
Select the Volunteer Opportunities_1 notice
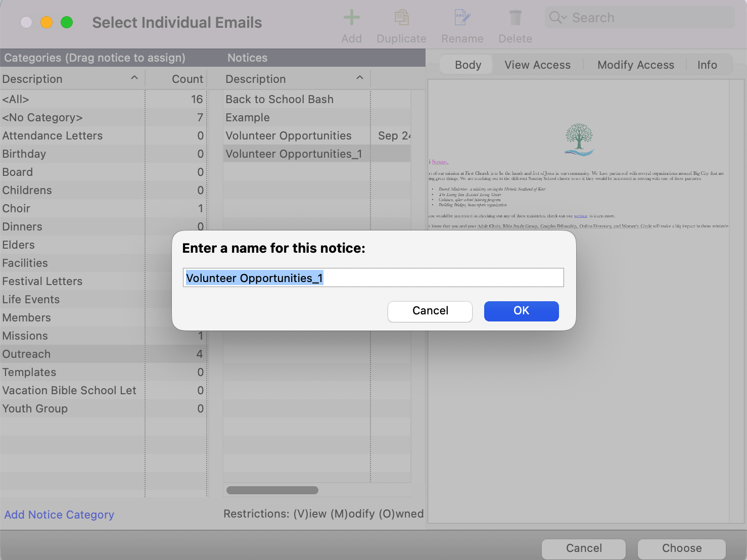coord(317,154)
